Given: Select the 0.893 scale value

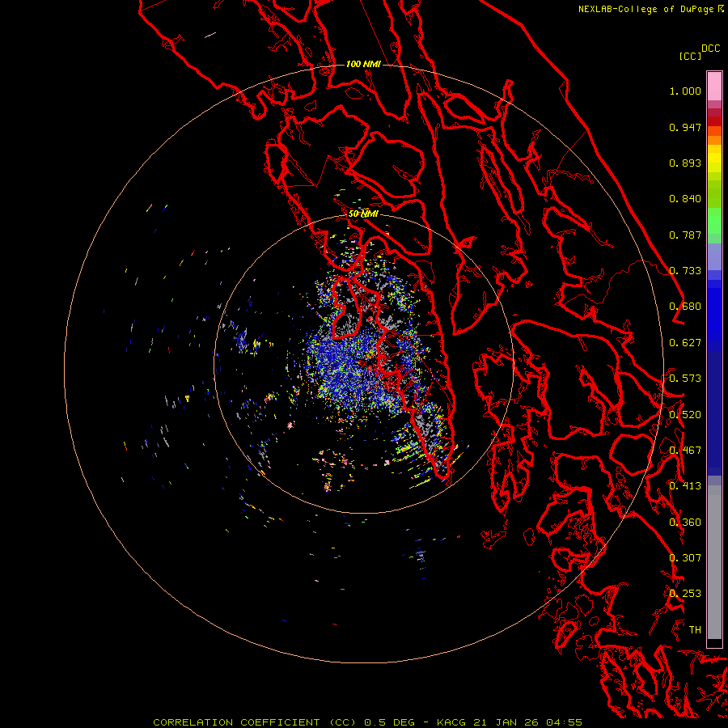Looking at the screenshot, I should [685, 163].
